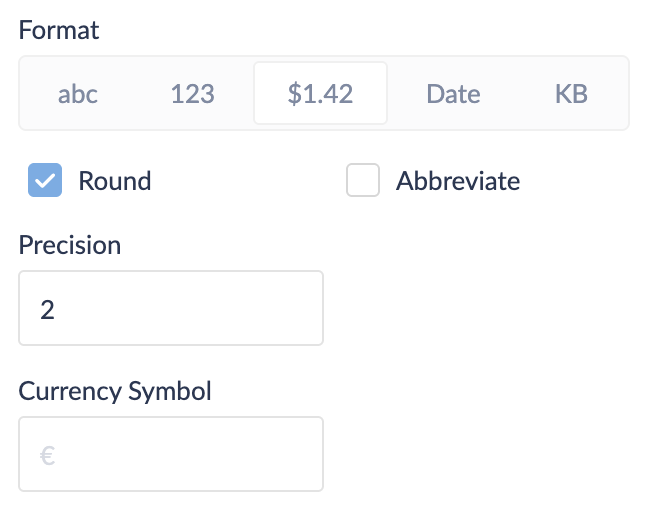
Task: Pick the "KB" file size format
Action: coord(571,94)
